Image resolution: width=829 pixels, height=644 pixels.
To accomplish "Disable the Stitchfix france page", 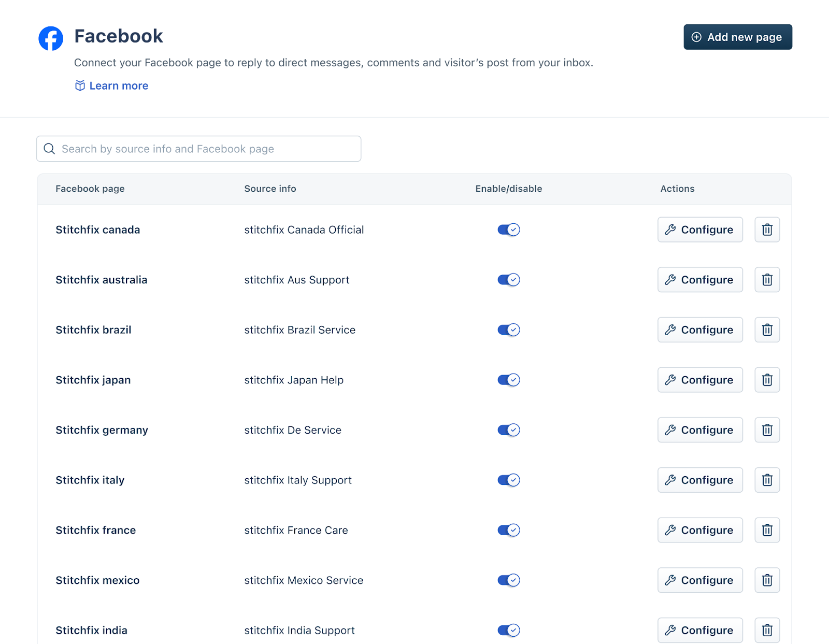I will pyautogui.click(x=508, y=530).
